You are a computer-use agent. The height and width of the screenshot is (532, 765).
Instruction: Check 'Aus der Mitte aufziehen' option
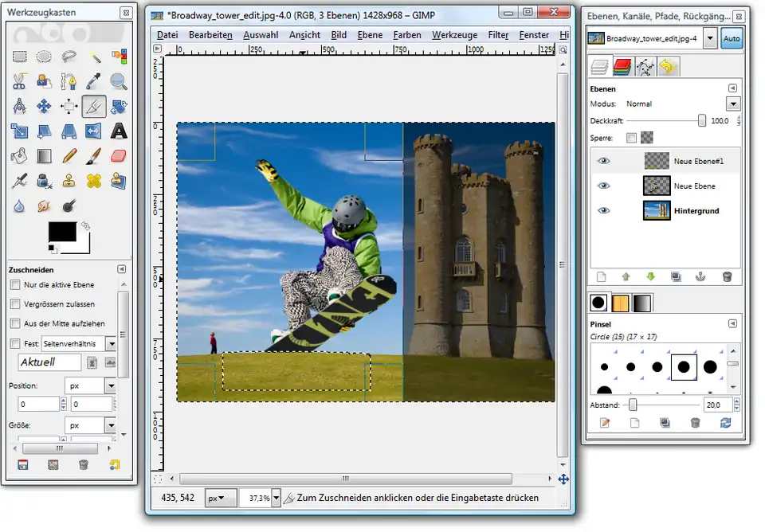click(15, 323)
